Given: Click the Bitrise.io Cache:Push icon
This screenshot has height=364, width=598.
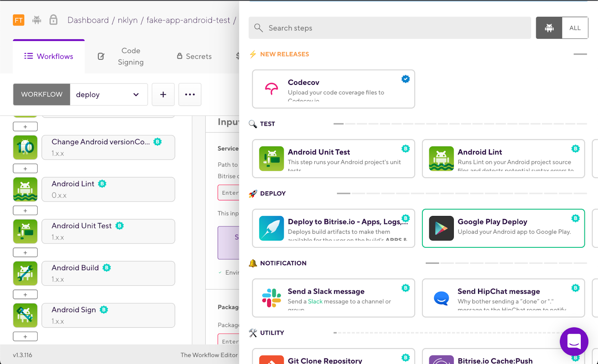Looking at the screenshot, I should (441, 360).
